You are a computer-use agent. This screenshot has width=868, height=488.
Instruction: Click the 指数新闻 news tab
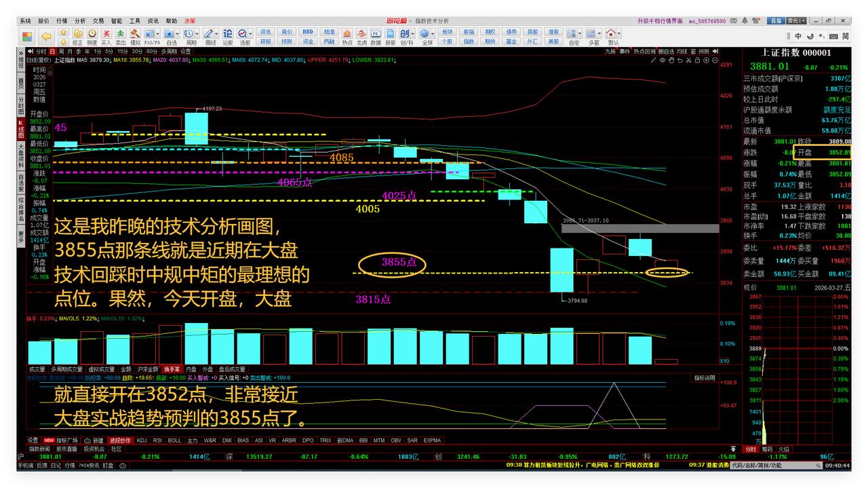pos(39,449)
